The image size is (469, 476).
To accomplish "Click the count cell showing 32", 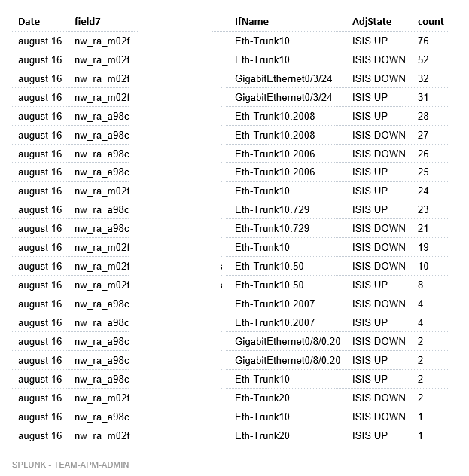I will pyautogui.click(x=423, y=78).
